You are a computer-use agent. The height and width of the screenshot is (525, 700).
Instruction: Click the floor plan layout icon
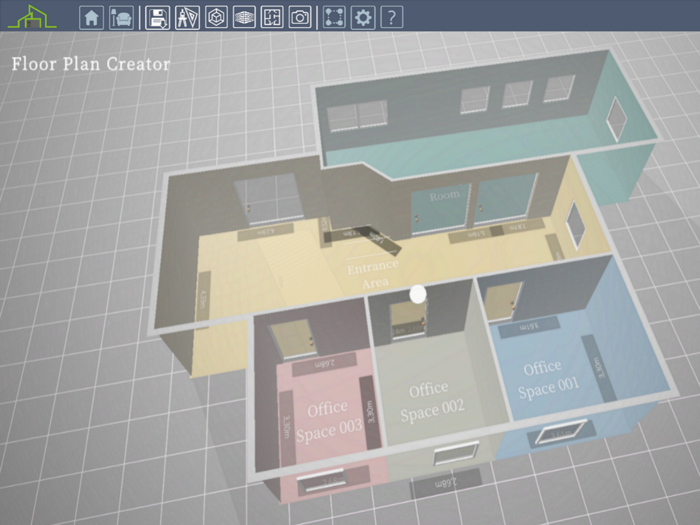pos(272,18)
